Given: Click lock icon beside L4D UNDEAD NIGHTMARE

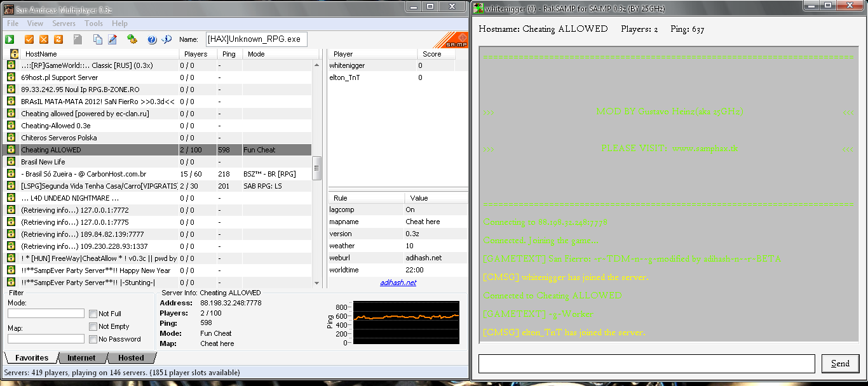Looking at the screenshot, I should pyautogui.click(x=11, y=198).
